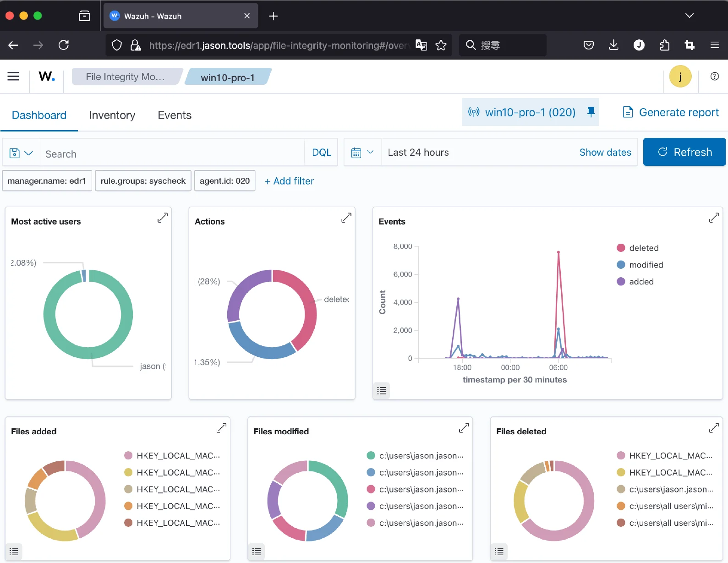The image size is (728, 563).
Task: Close the Wazuh browser tab
Action: [x=247, y=16]
